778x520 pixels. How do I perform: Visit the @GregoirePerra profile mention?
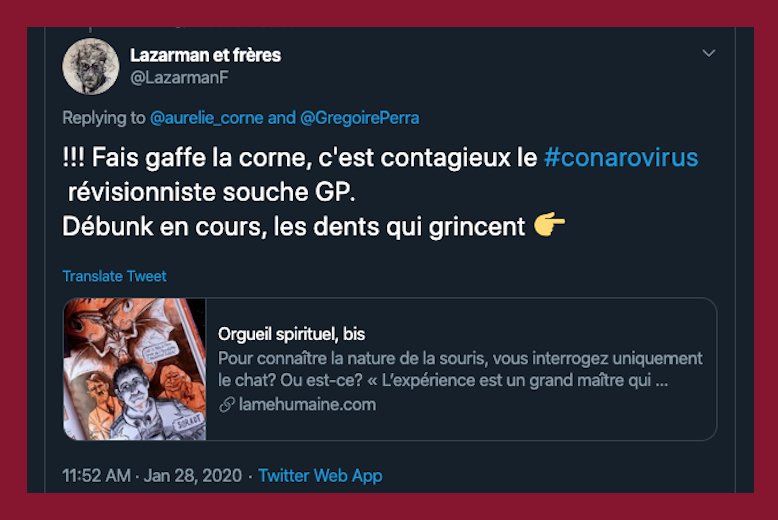point(359,118)
